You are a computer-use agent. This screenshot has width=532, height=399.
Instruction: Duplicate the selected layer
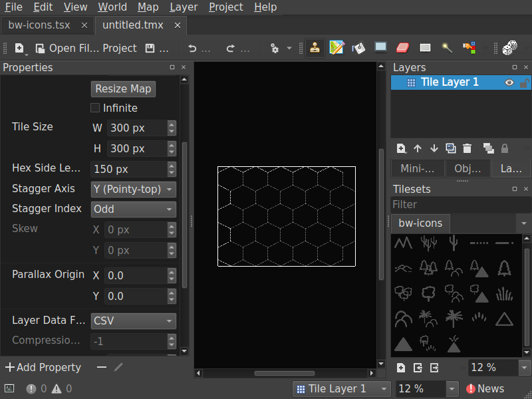(x=451, y=148)
